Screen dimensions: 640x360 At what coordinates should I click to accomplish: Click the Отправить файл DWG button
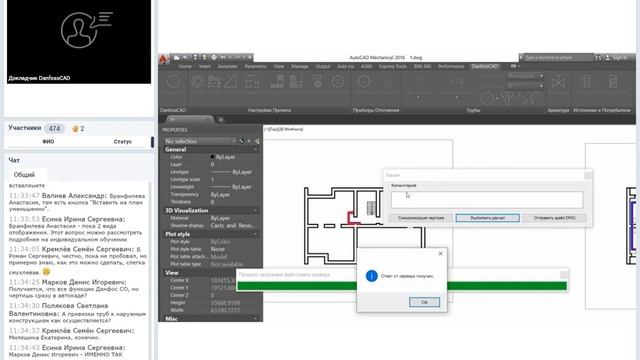pyautogui.click(x=554, y=218)
